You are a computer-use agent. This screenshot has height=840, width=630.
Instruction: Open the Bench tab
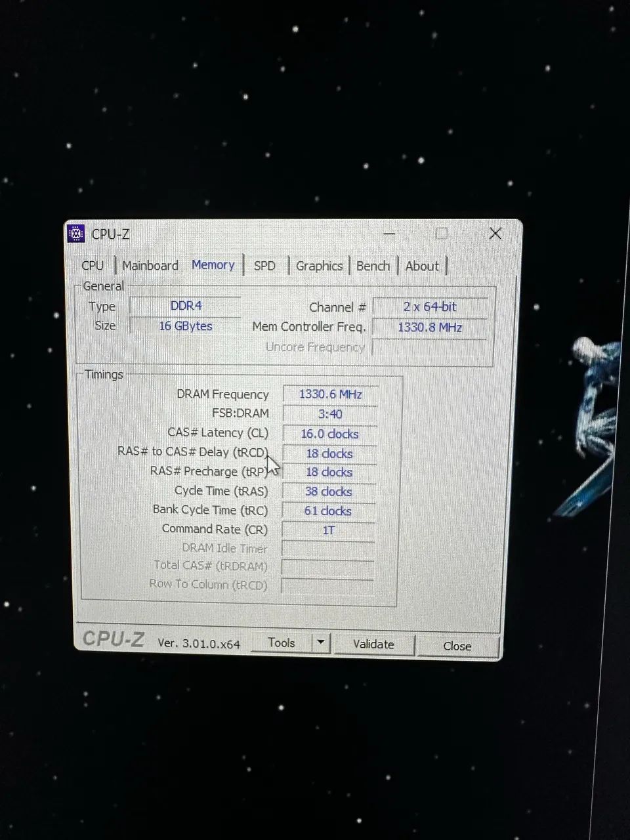click(x=373, y=266)
